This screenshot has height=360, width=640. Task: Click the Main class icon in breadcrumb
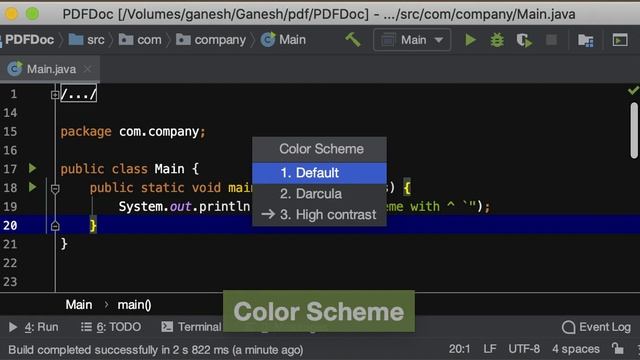point(268,40)
